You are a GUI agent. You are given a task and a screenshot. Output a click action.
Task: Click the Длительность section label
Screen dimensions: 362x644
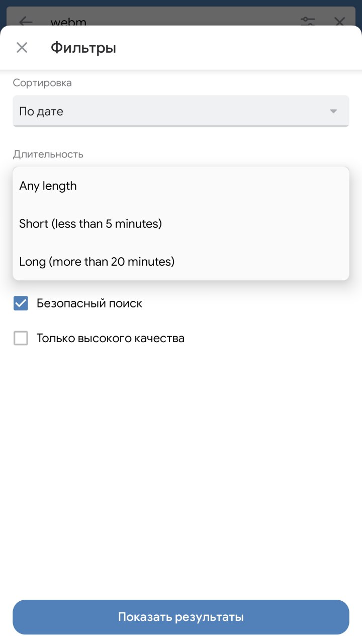[x=48, y=154]
